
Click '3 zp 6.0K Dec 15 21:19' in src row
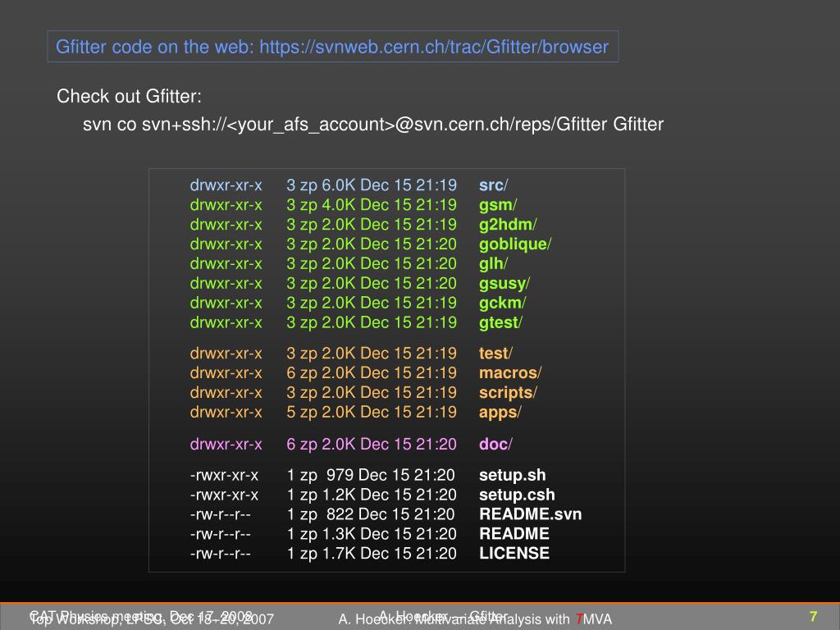[372, 185]
